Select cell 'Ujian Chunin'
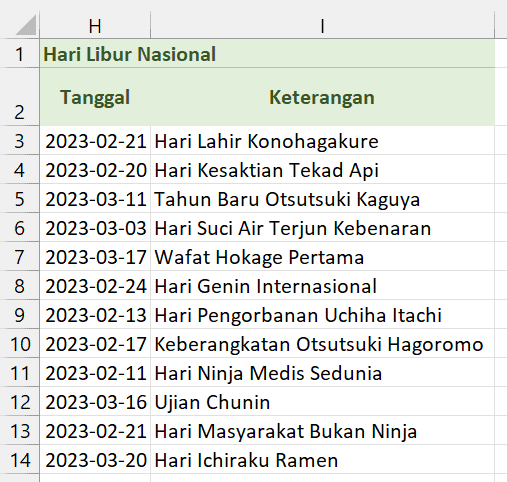Screen dimensions: 507x482 tap(322, 401)
